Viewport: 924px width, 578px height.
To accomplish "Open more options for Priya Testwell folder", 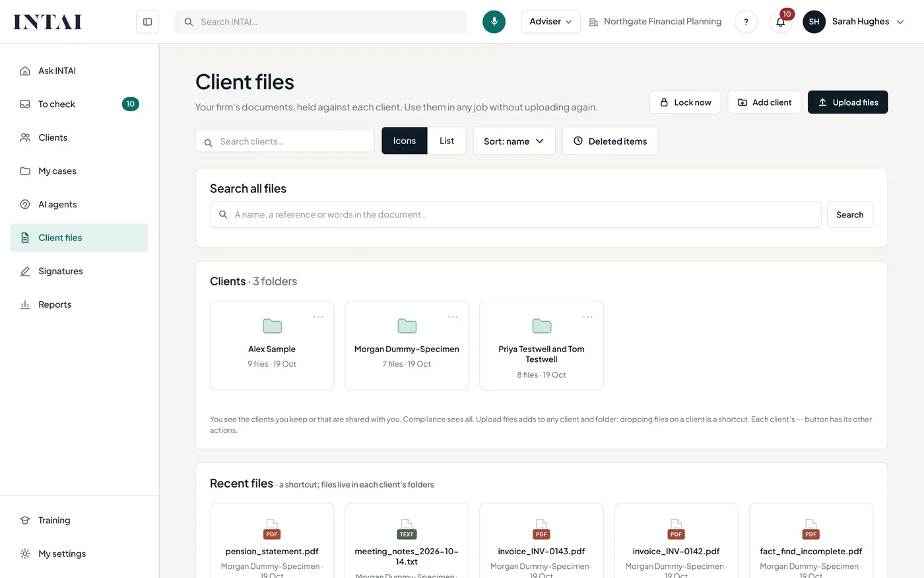I will coord(587,317).
